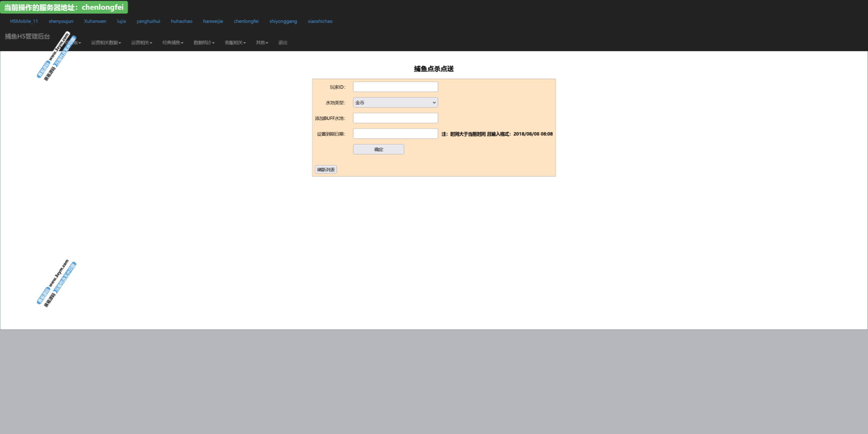
Task: Select the 水池类型 combo box
Action: tap(395, 102)
